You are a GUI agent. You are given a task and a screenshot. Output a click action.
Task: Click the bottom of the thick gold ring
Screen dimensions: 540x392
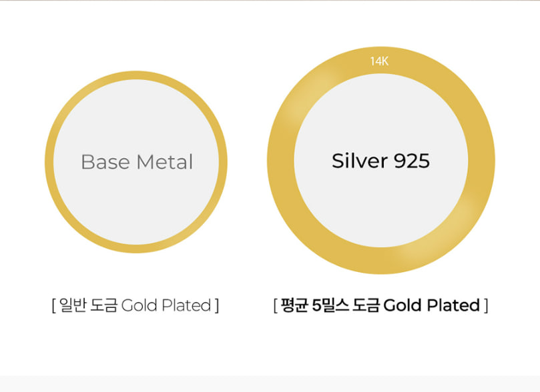(x=380, y=261)
